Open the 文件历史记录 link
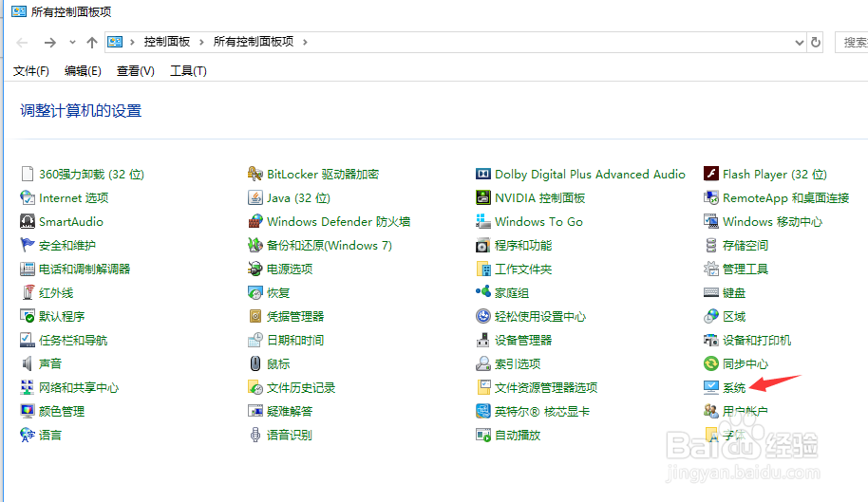Viewport: 868px width, 502px height. 301,387
